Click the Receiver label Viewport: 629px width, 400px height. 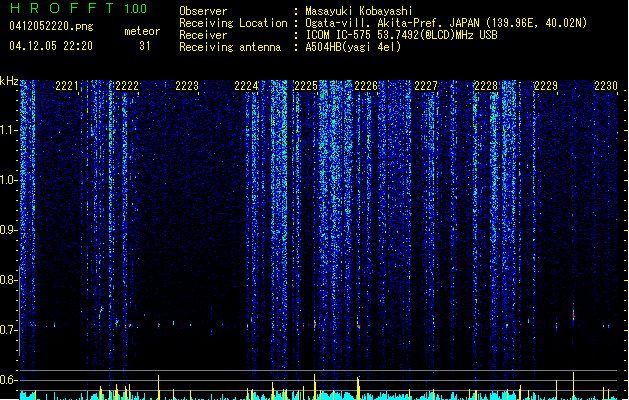point(203,35)
